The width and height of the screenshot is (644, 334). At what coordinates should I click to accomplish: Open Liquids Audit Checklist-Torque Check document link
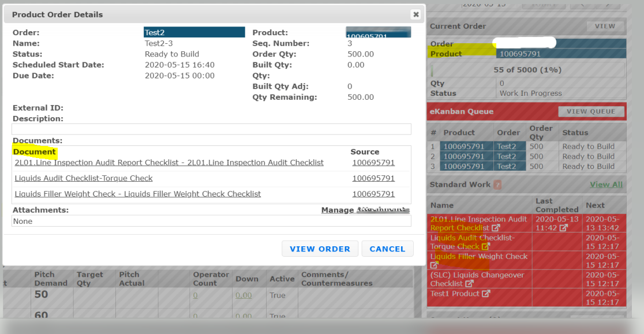[84, 178]
